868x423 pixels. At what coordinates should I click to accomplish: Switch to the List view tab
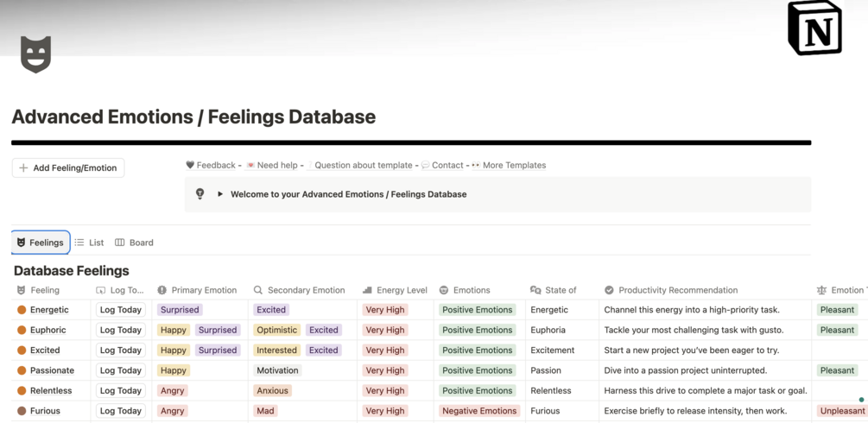coord(90,243)
